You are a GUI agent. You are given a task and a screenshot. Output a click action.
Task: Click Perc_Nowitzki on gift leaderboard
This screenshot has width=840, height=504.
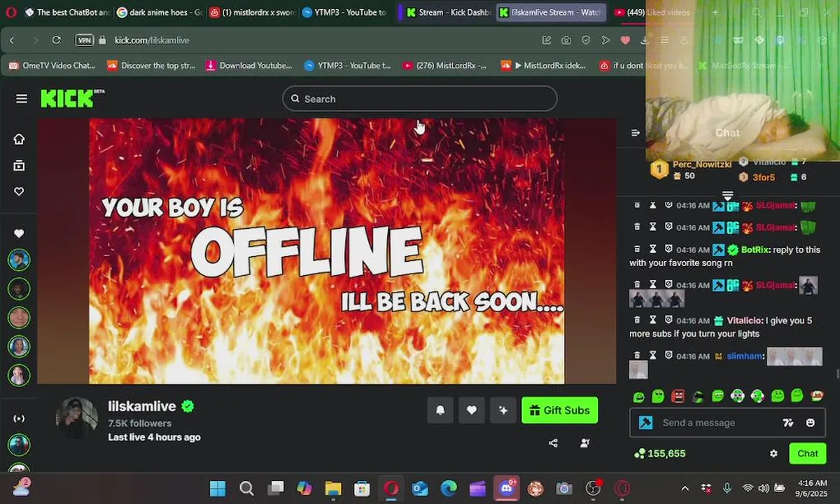pos(702,164)
